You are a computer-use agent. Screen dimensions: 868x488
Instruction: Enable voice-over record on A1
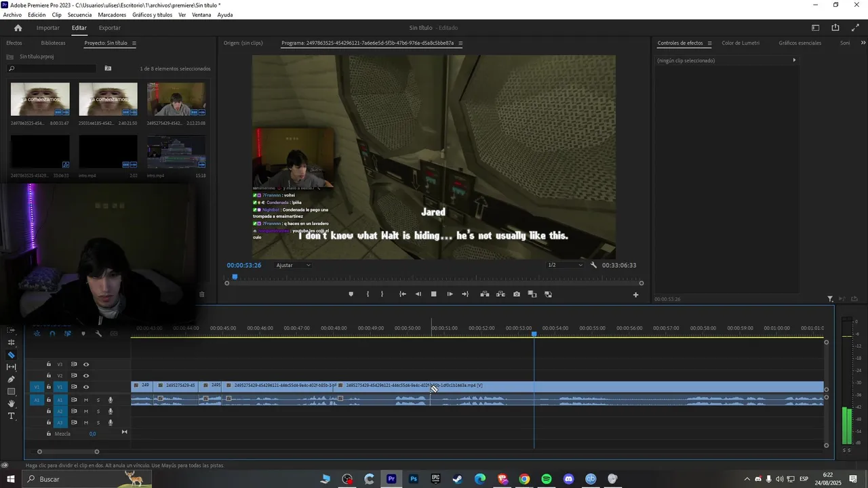click(x=111, y=400)
